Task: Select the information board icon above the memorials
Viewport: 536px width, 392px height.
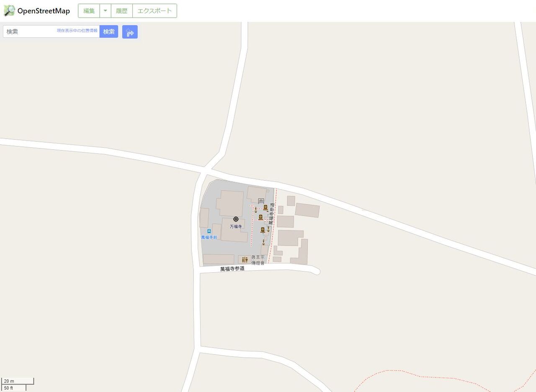Action: click(261, 201)
